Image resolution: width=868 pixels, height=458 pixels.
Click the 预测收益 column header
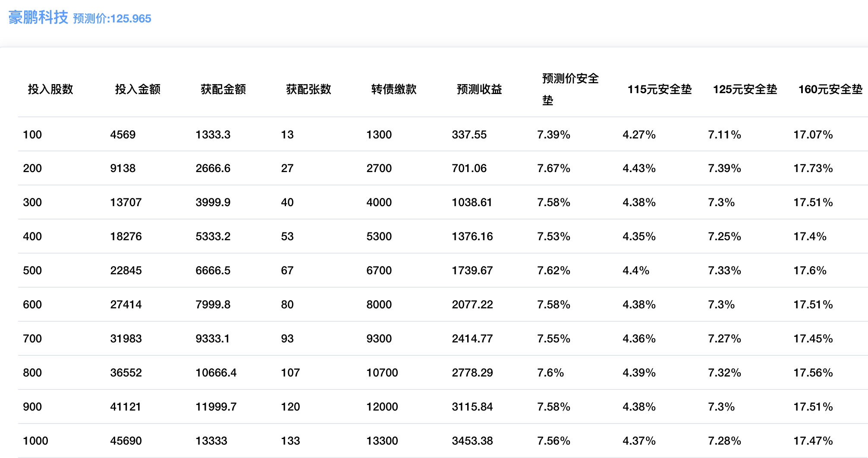pyautogui.click(x=479, y=89)
